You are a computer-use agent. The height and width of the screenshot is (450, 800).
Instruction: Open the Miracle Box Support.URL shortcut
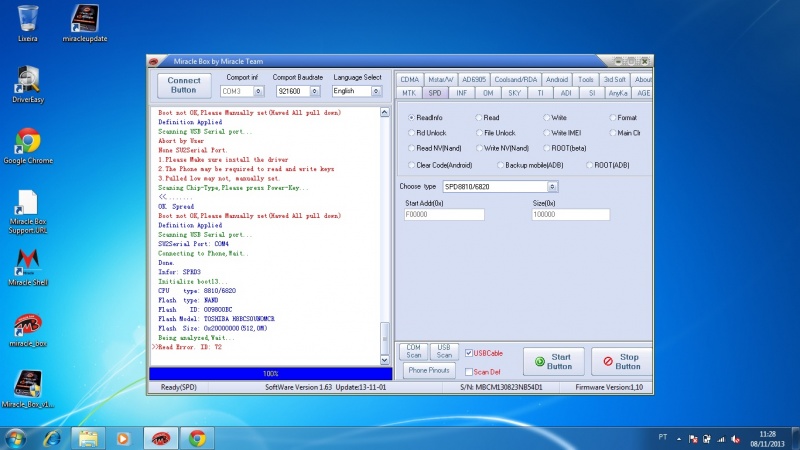pyautogui.click(x=28, y=211)
